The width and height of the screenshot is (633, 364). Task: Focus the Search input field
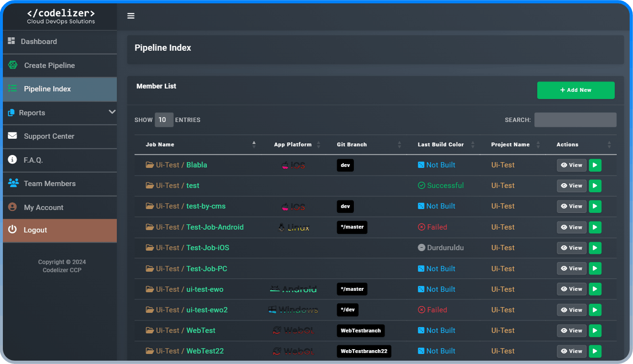pyautogui.click(x=575, y=120)
